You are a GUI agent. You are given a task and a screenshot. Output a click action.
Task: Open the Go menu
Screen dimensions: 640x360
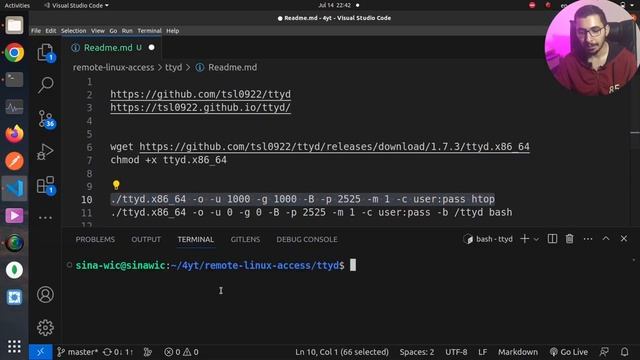[113, 31]
